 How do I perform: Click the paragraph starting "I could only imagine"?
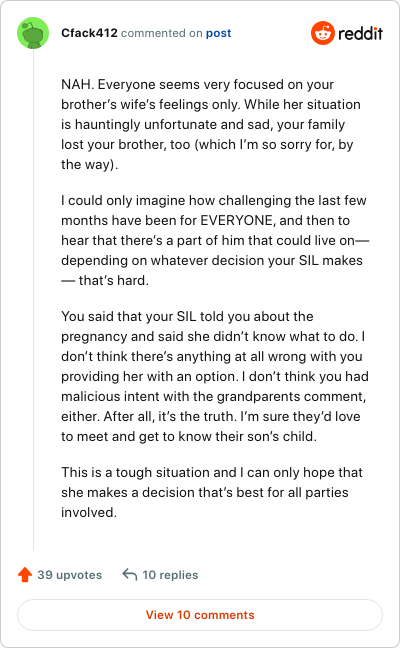[x=215, y=240]
